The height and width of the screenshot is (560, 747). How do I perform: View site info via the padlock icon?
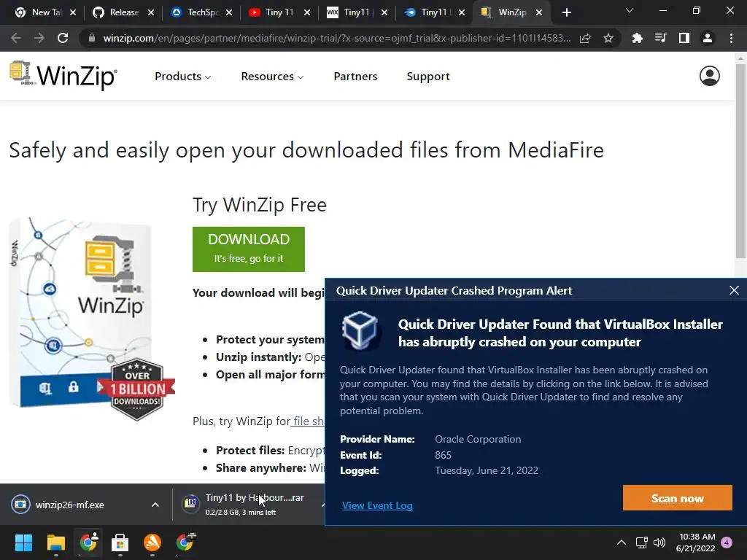point(91,38)
